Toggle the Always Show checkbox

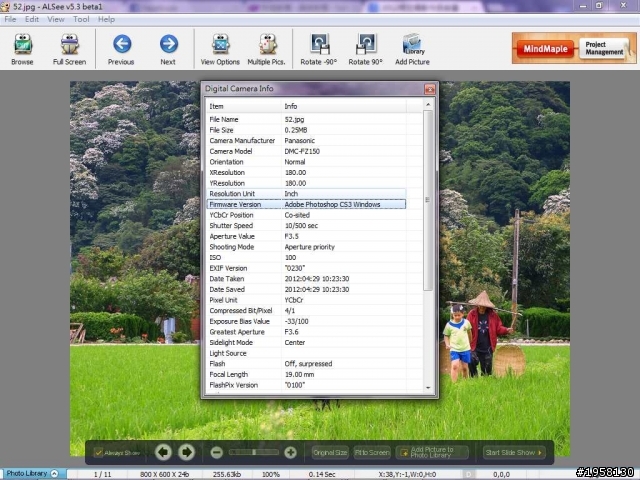(x=98, y=452)
